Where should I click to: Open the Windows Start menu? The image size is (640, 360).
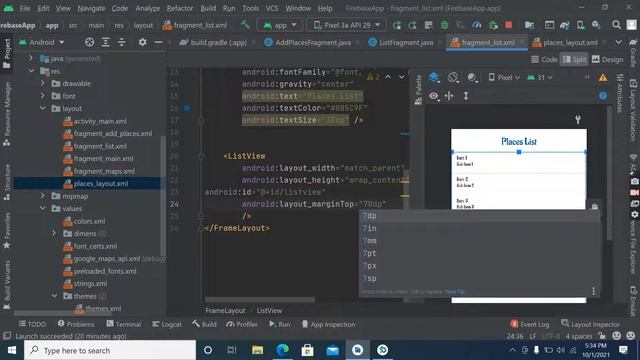(12, 350)
